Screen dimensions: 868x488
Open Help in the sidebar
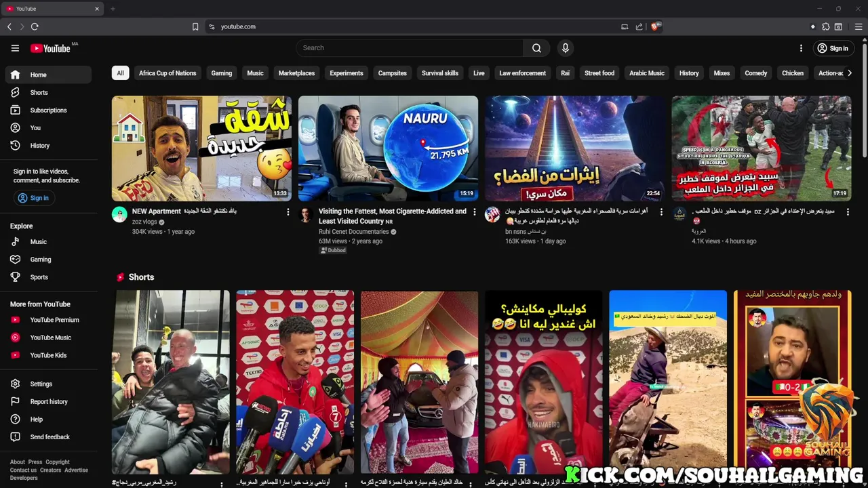point(48,419)
